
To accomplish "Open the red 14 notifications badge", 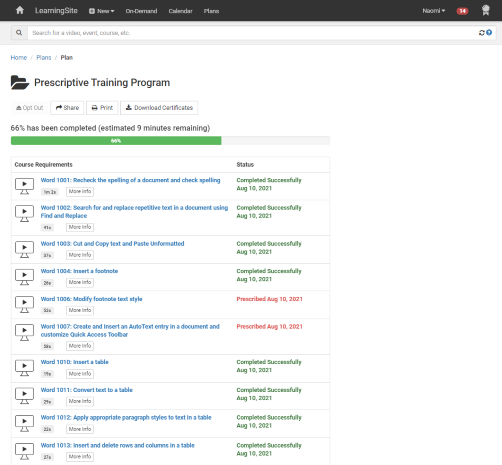I will point(462,11).
